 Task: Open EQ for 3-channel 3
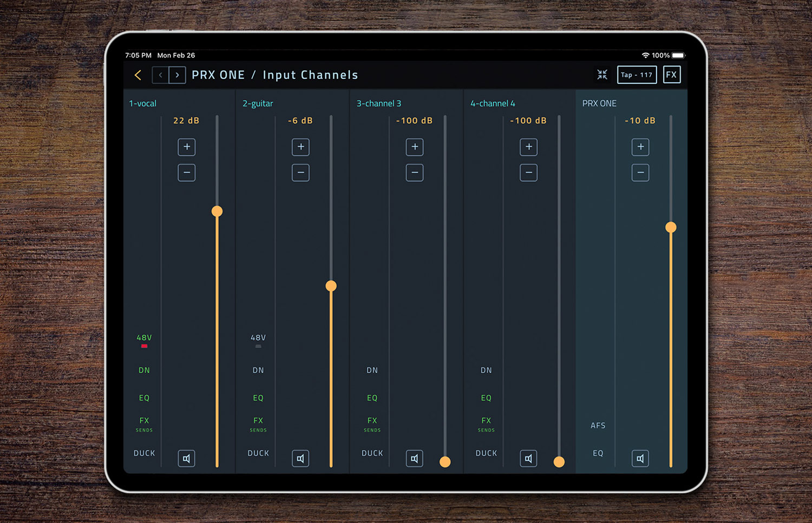click(x=372, y=398)
